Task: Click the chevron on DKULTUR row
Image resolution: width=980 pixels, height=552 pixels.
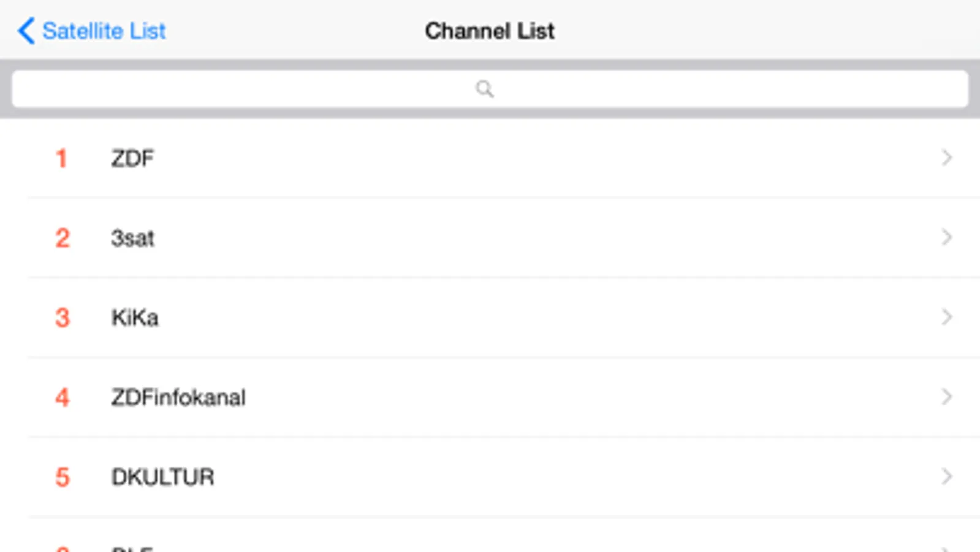Action: (x=947, y=477)
